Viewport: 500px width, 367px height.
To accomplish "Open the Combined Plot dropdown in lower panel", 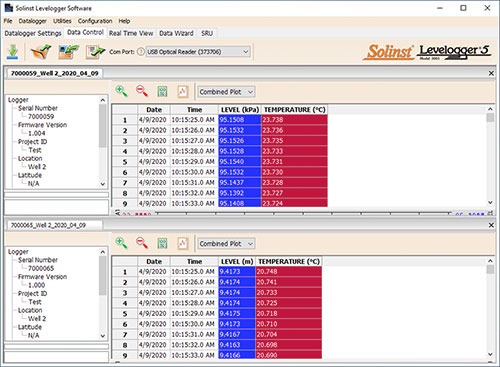I will pos(226,244).
